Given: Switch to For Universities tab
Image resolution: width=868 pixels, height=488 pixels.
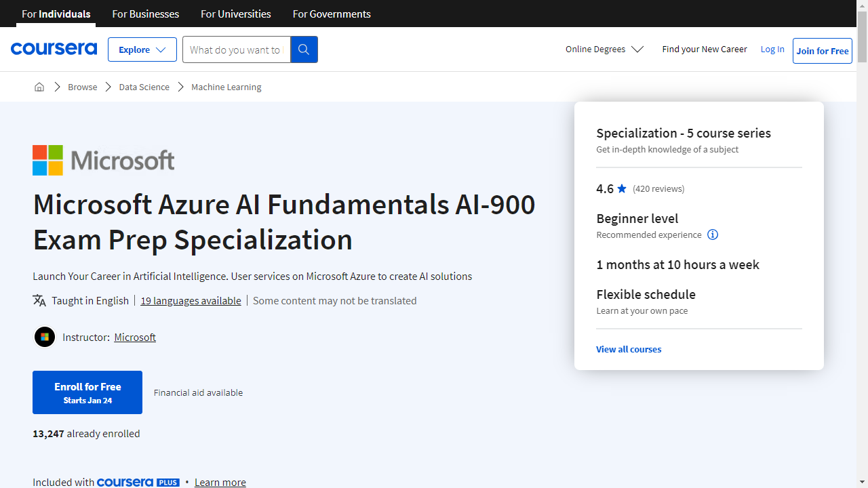Looking at the screenshot, I should (236, 14).
